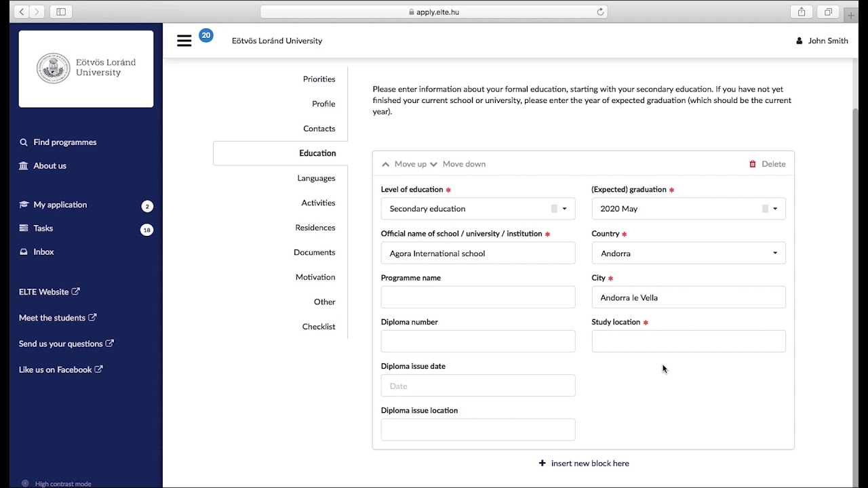Select the Documents tab
Screen dimensions: 868x488
315,252
